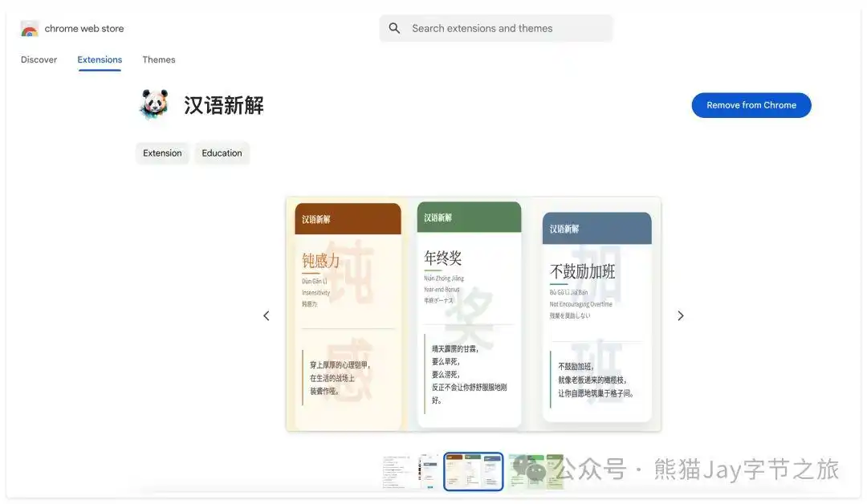Click the 不鼓励加班 card in the preview
The image size is (867, 504).
pyautogui.click(x=598, y=313)
